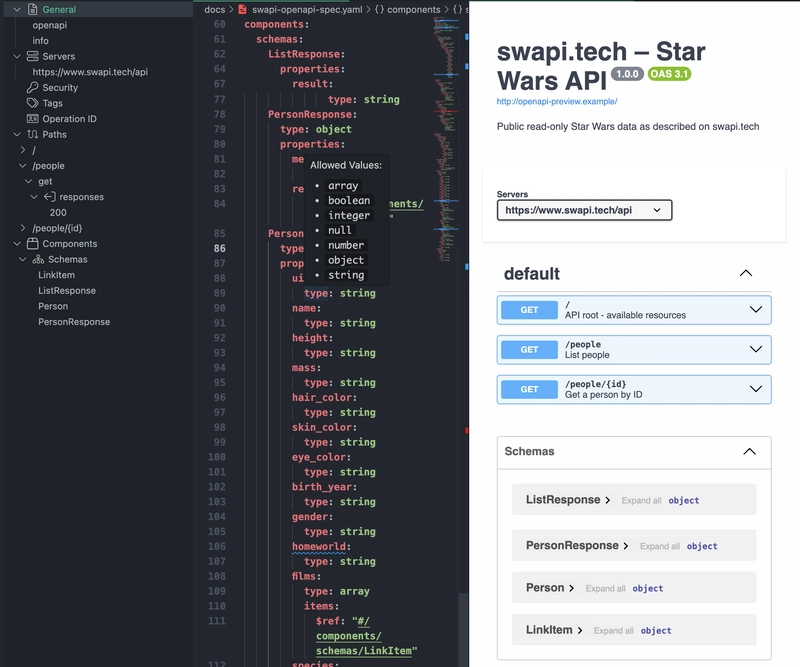Image resolution: width=800 pixels, height=667 pixels.
Task: Click the docs breadcrumb segment
Action: click(x=214, y=9)
